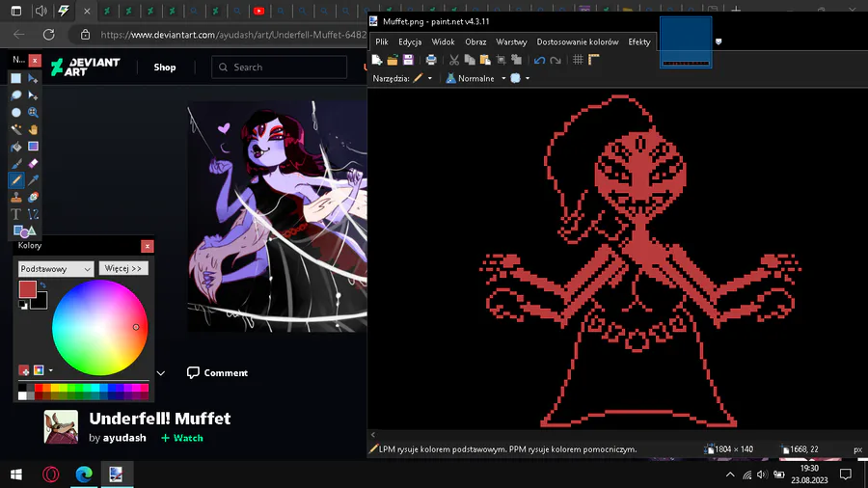The width and height of the screenshot is (868, 488).
Task: Reset colors to black and white
Action: [x=23, y=305]
